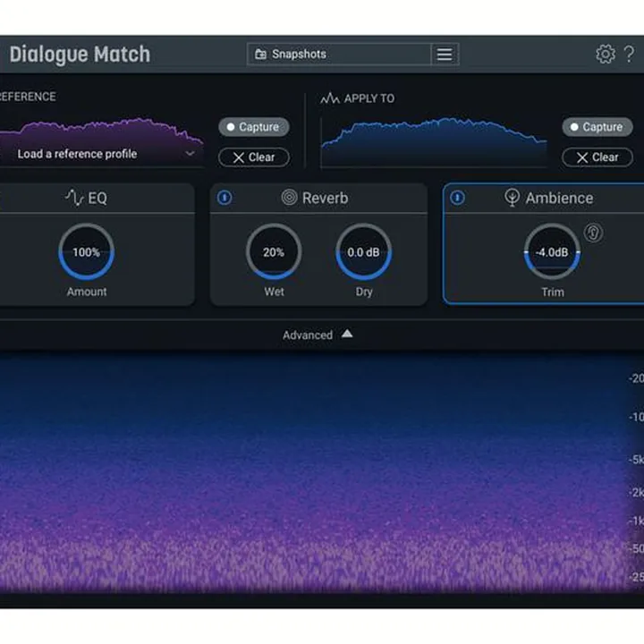This screenshot has height=644, width=644.
Task: Collapse the Advanced panel arrow
Action: 347,334
